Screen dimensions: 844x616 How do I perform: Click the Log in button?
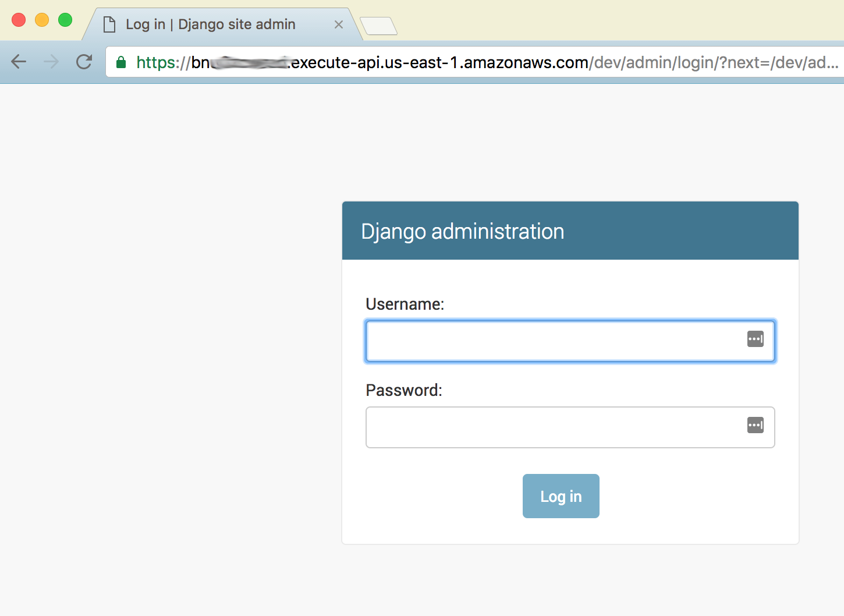coord(561,496)
